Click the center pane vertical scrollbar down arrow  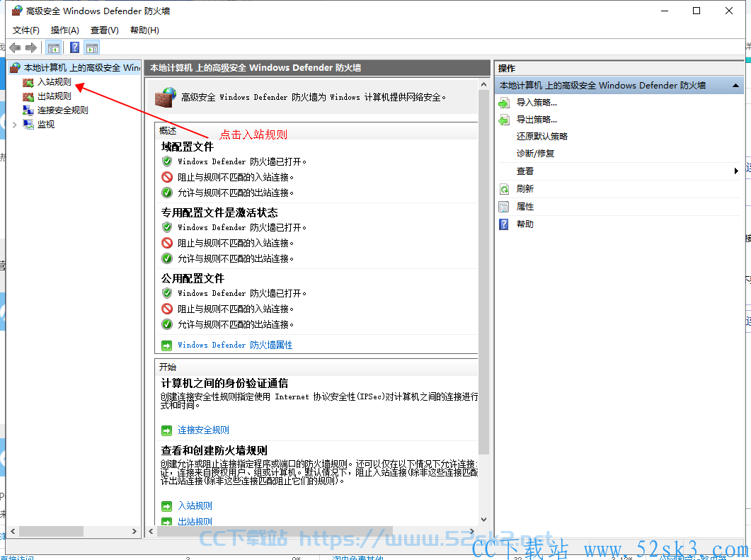click(x=483, y=520)
